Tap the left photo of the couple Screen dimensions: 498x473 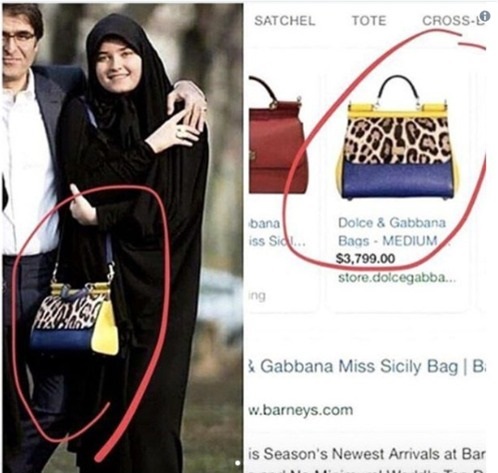point(123,237)
